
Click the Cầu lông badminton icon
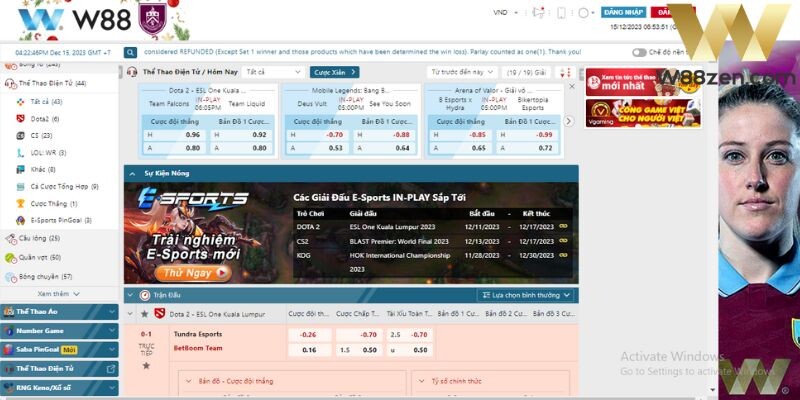[x=11, y=239]
